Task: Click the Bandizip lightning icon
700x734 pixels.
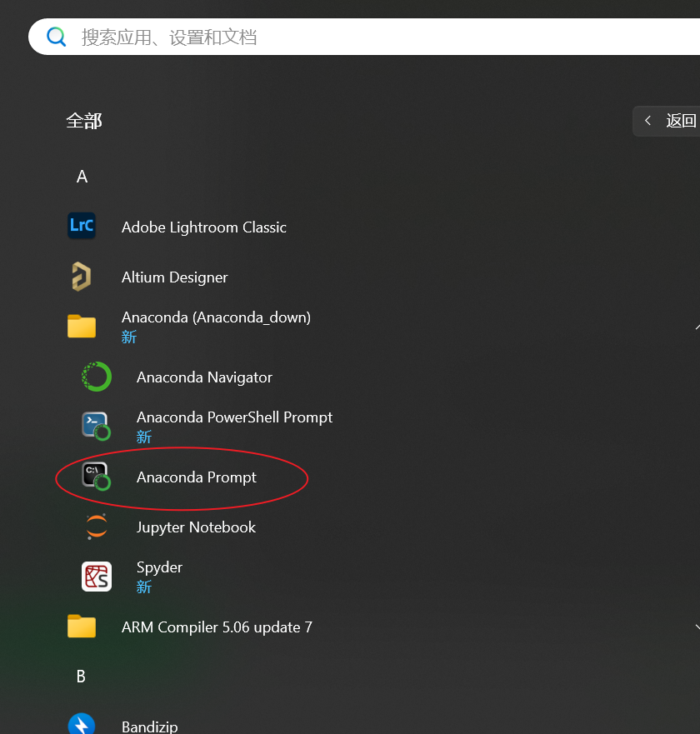Action: tap(82, 724)
